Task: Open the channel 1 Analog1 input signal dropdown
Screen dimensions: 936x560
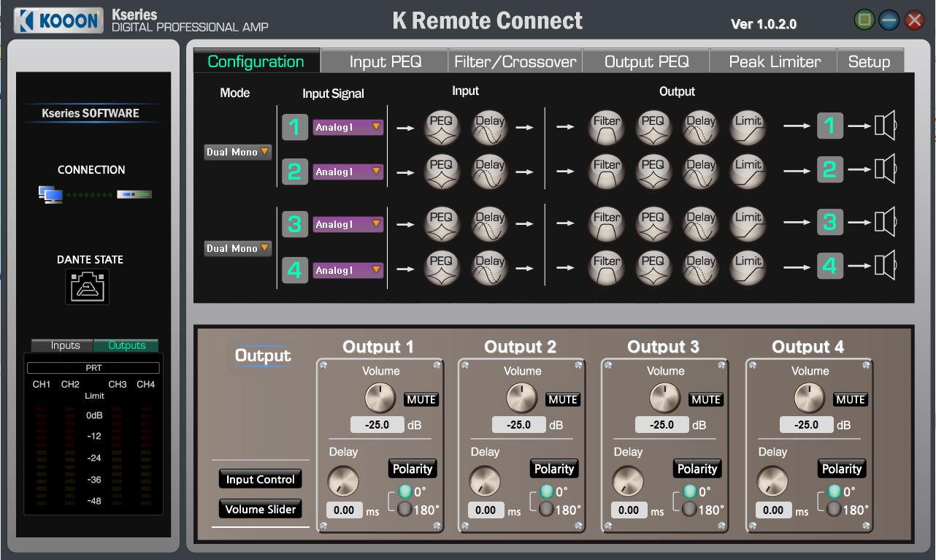Action: pyautogui.click(x=348, y=127)
